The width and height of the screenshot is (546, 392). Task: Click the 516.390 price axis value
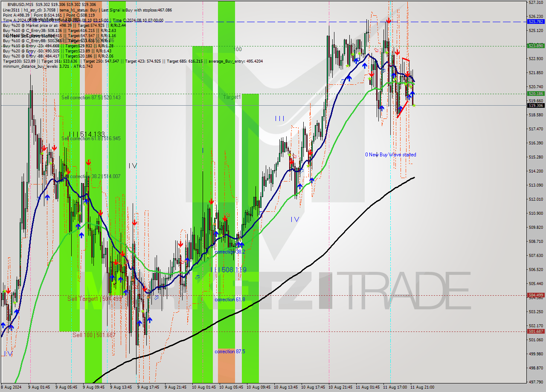[x=536, y=143]
